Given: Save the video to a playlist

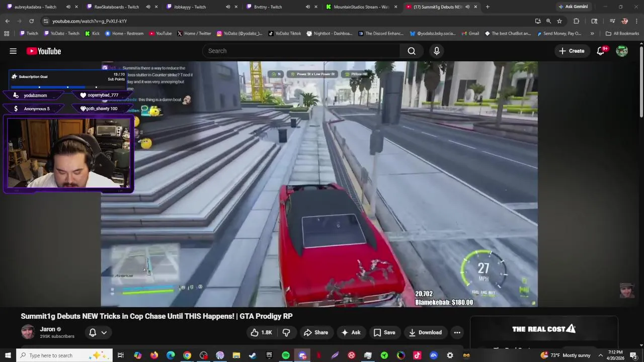Looking at the screenshot, I should click(x=384, y=332).
